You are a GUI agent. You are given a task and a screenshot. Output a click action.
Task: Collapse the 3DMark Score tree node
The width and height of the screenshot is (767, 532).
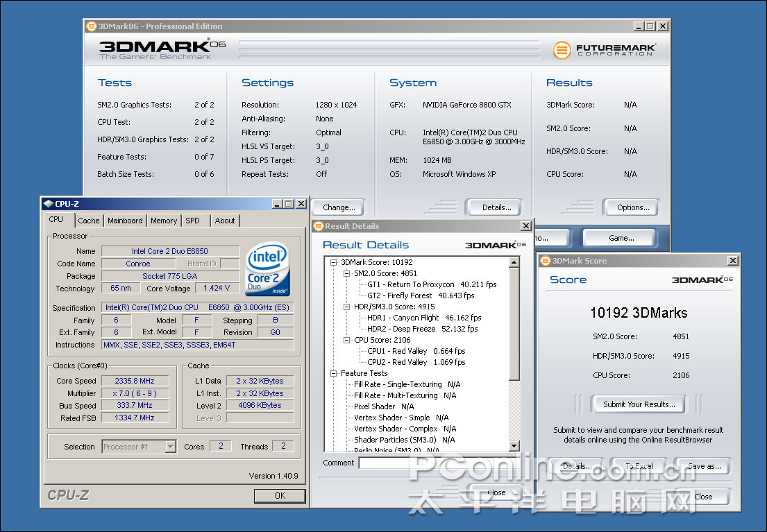pyautogui.click(x=334, y=263)
